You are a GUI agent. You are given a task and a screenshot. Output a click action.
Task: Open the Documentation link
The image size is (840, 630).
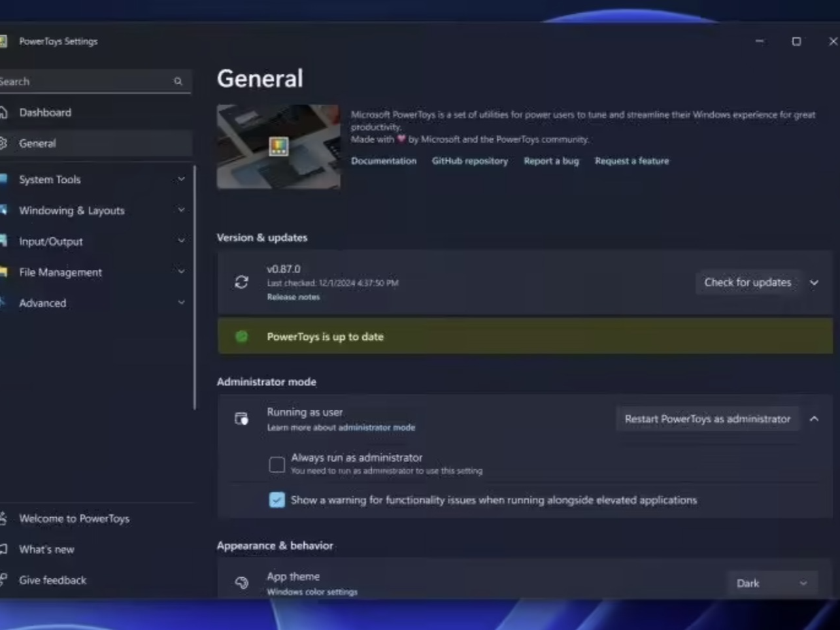[x=384, y=161]
